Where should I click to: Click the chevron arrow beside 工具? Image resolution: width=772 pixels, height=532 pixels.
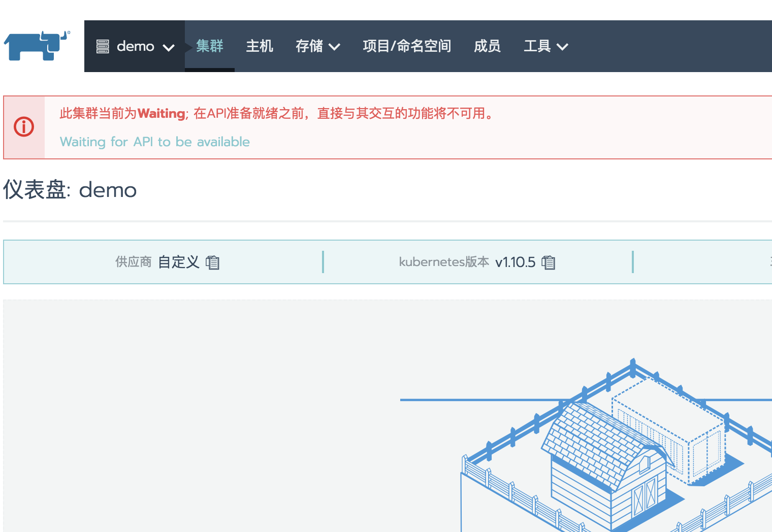click(562, 47)
